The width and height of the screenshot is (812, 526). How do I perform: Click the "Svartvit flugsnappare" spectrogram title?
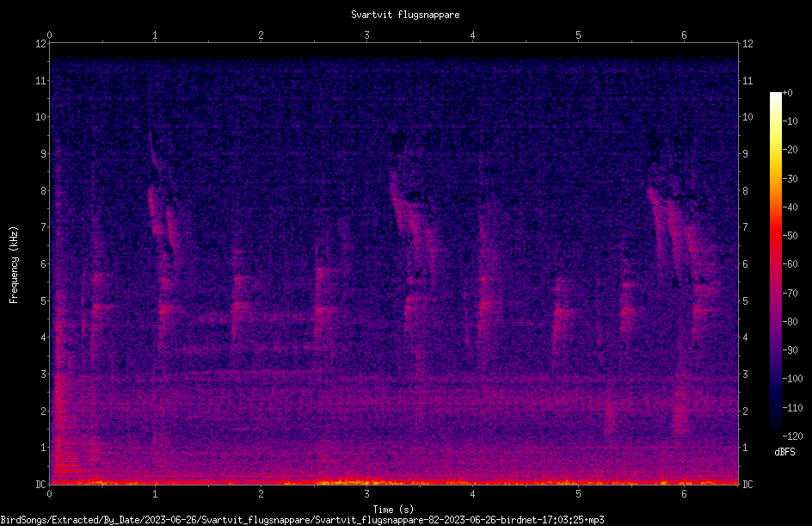[405, 15]
